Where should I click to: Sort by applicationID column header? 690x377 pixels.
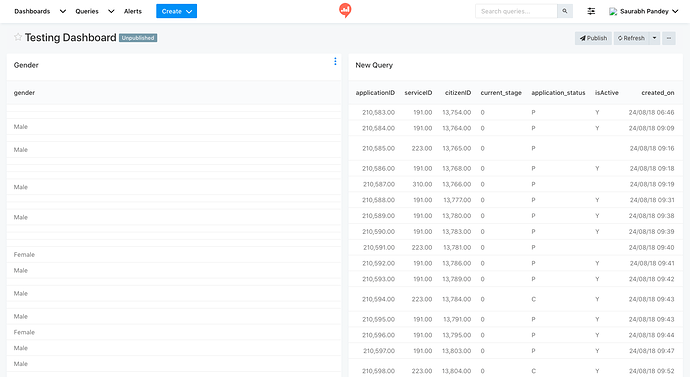(375, 92)
